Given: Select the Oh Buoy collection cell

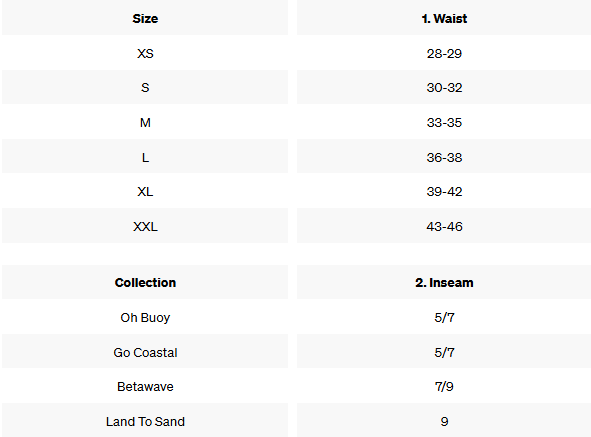Looking at the screenshot, I should coord(145,317).
